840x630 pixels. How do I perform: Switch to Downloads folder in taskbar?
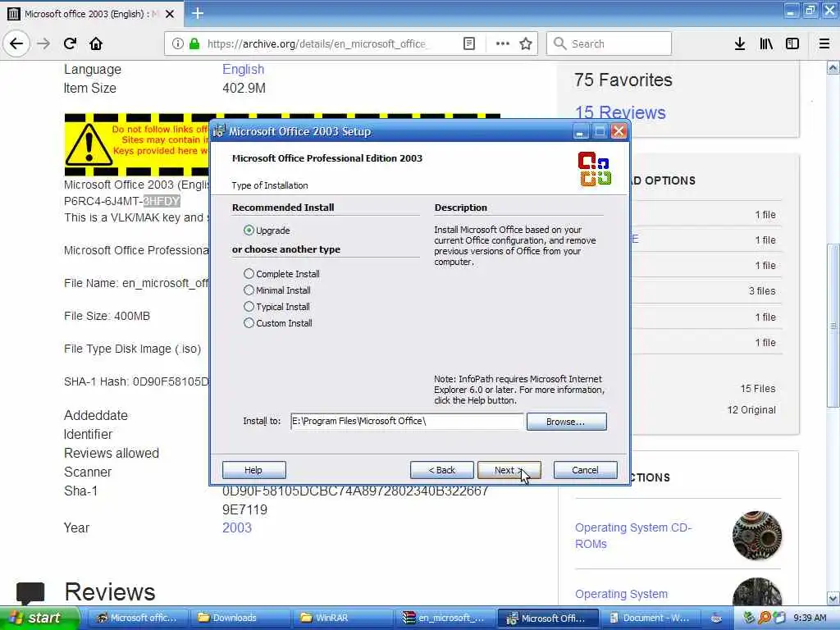coord(240,619)
